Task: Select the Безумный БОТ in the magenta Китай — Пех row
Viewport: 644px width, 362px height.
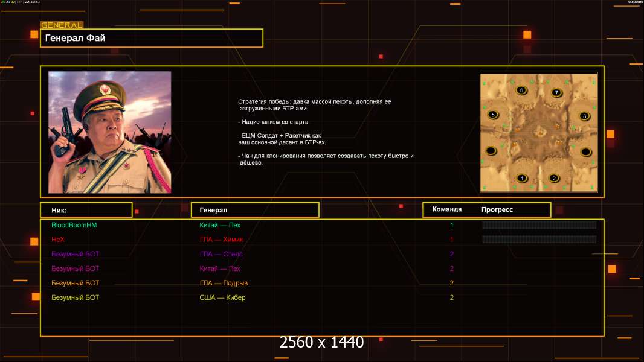Action: [75, 268]
